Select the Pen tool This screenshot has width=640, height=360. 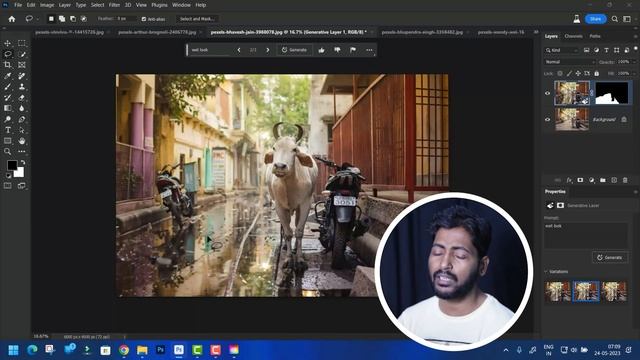[x=22, y=119]
